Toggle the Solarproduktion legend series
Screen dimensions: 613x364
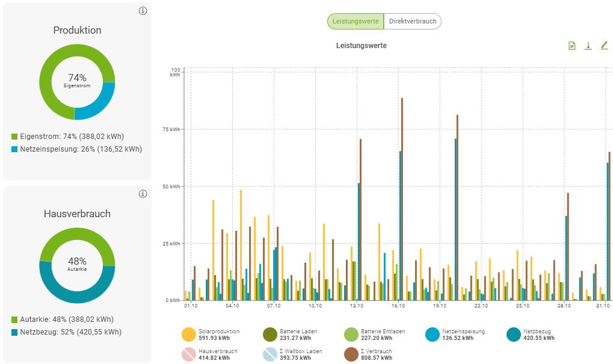click(x=189, y=335)
